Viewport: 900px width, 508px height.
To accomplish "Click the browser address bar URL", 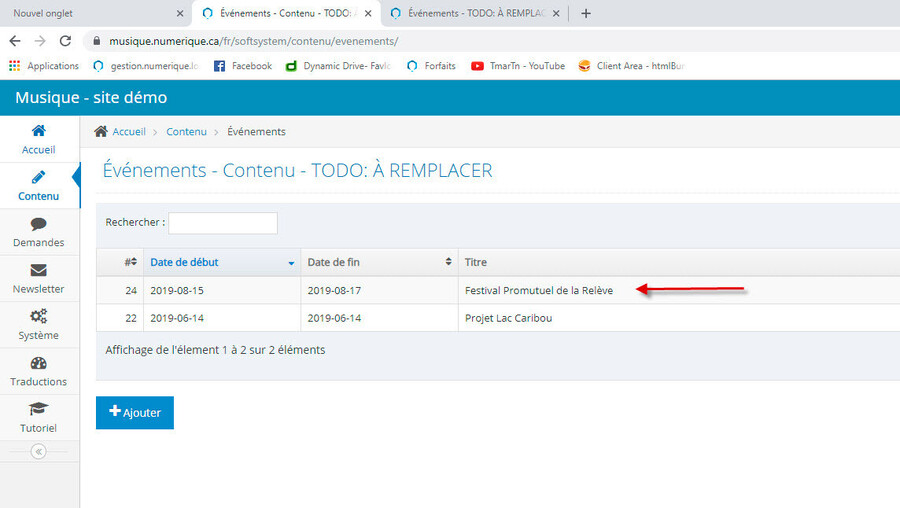I will click(254, 41).
